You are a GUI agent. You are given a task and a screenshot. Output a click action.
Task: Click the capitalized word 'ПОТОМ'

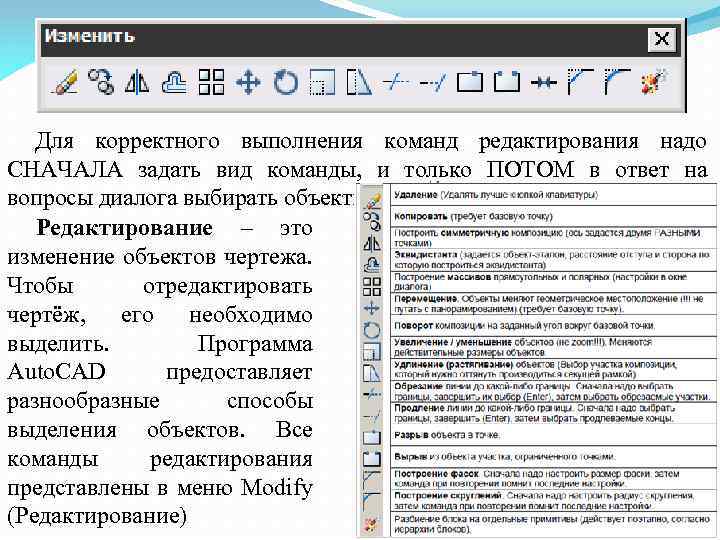pyautogui.click(x=530, y=170)
